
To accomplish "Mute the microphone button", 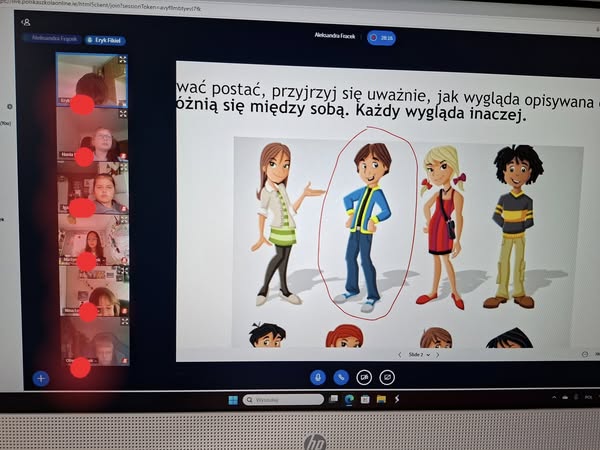I will click(319, 377).
